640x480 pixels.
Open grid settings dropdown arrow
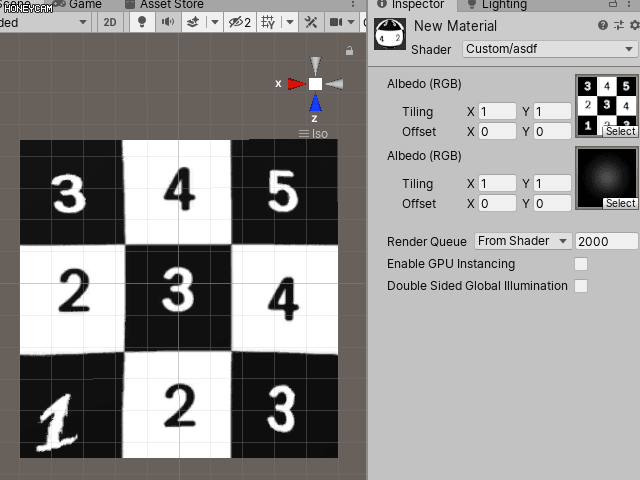[x=290, y=22]
